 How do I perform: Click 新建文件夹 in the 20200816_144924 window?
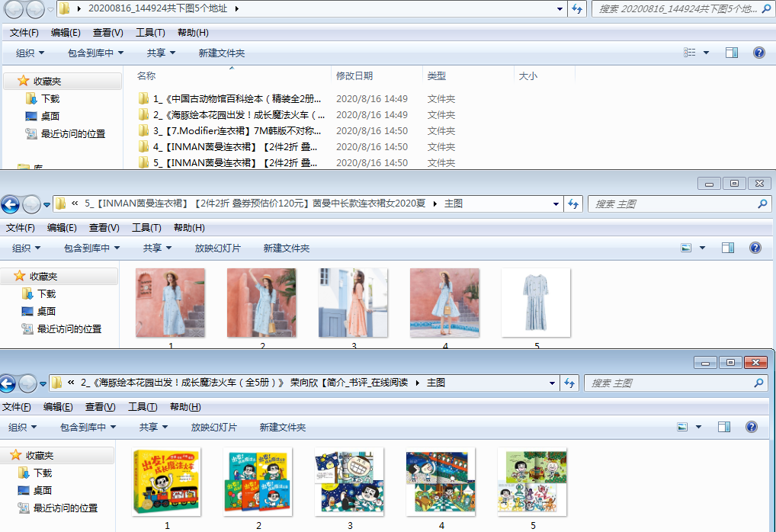point(222,53)
